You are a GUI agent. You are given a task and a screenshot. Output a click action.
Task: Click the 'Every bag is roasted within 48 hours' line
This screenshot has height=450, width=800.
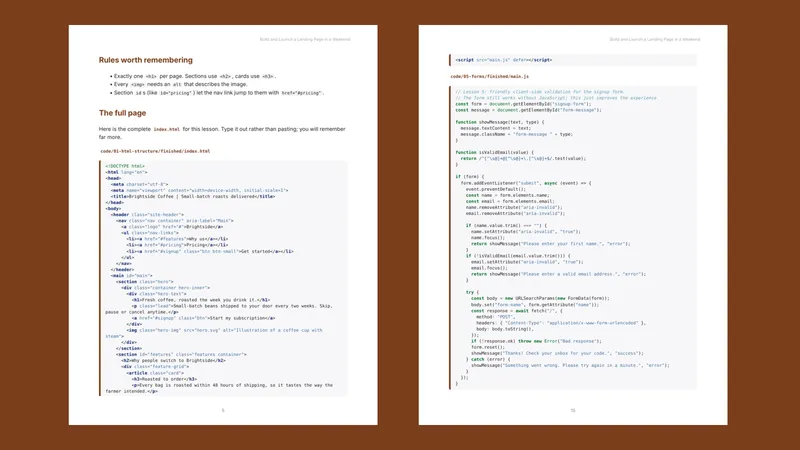tap(219, 388)
